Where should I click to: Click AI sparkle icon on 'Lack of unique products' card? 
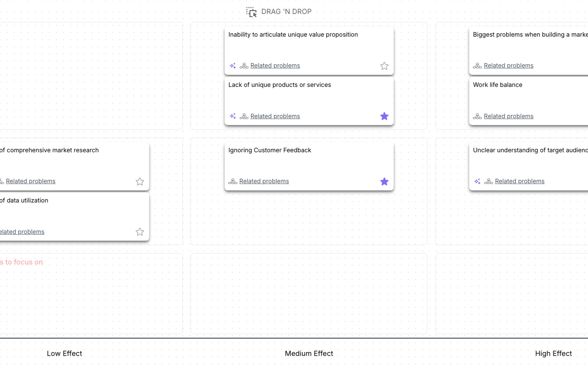(233, 116)
